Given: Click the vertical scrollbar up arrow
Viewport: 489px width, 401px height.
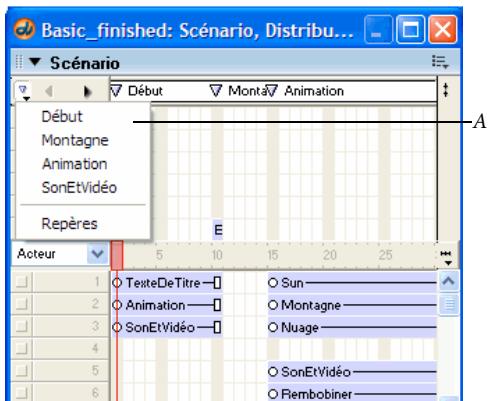Looking at the screenshot, I should pos(448,281).
